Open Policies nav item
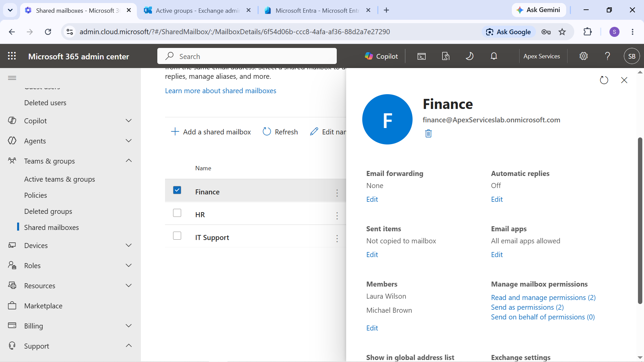Image resolution: width=644 pixels, height=362 pixels. pos(35,195)
